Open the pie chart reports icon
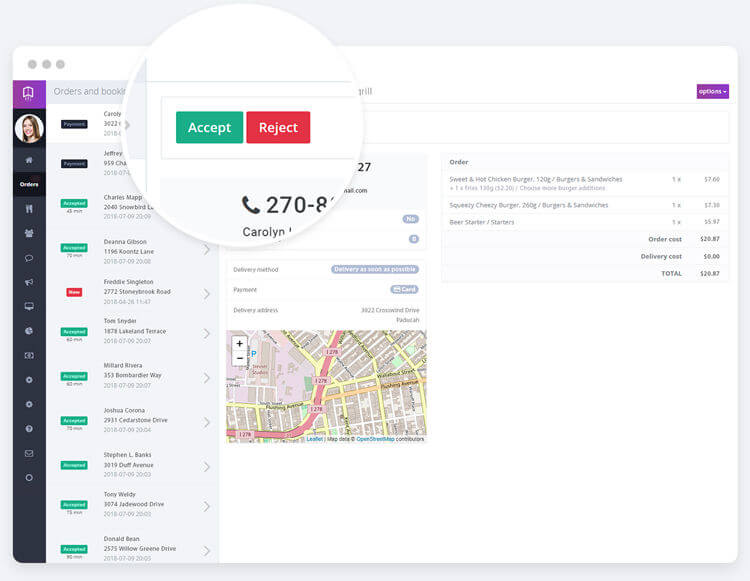 29,331
